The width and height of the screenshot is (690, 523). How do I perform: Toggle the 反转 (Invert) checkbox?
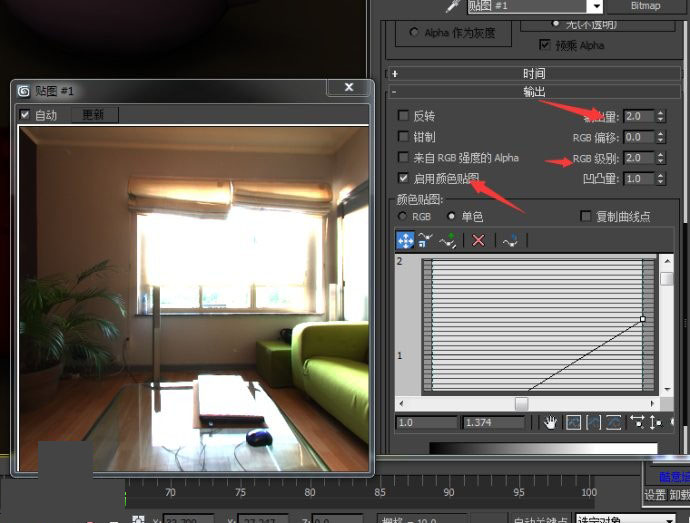pos(403,116)
